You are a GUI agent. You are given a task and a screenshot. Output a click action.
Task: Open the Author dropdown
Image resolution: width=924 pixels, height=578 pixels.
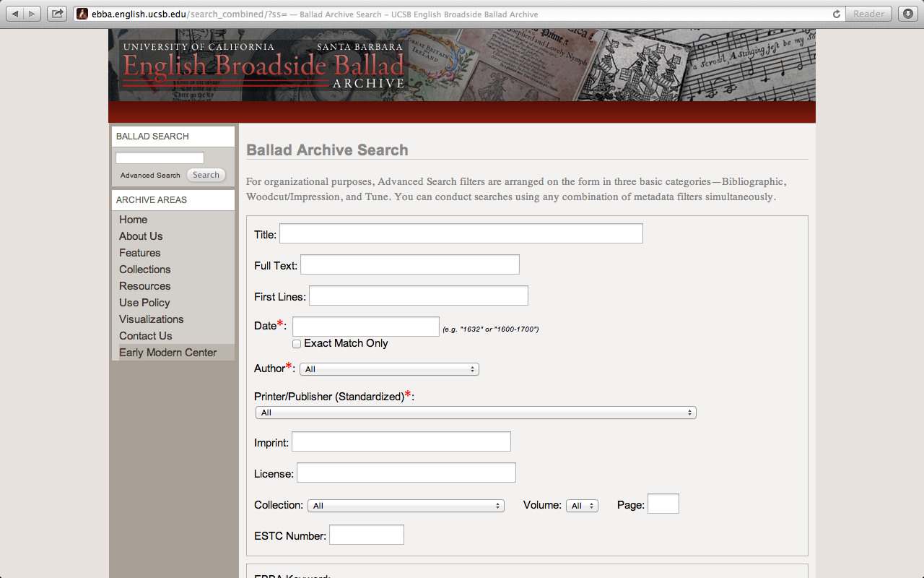389,369
